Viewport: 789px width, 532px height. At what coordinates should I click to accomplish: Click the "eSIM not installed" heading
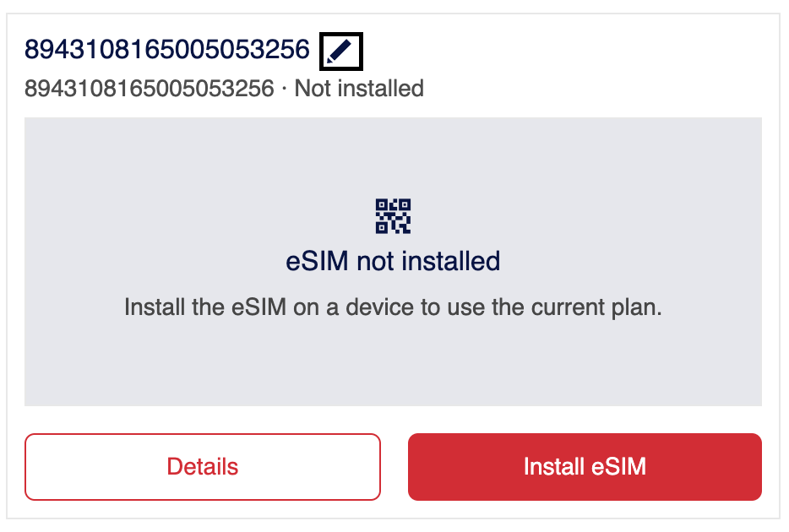(393, 261)
